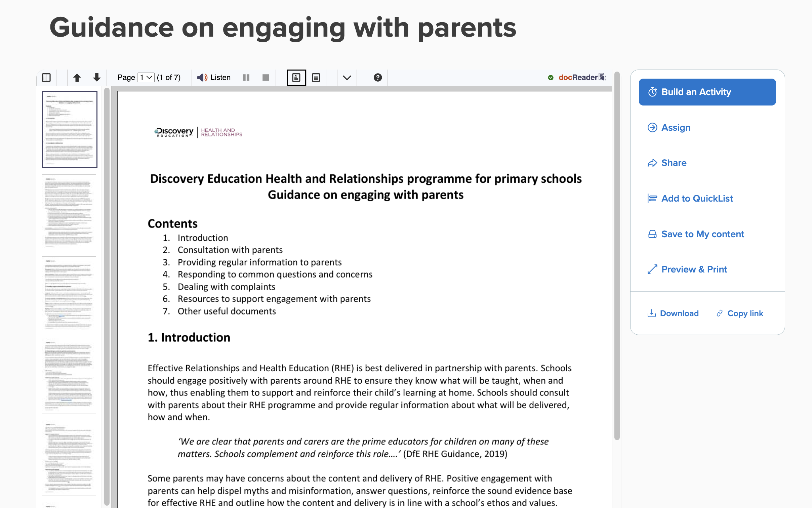This screenshot has height=508, width=812.
Task: Open docReader help question mark
Action: pos(378,78)
